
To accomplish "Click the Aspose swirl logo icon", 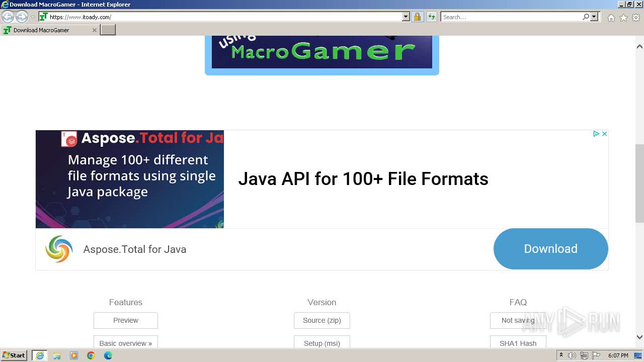I will [59, 249].
